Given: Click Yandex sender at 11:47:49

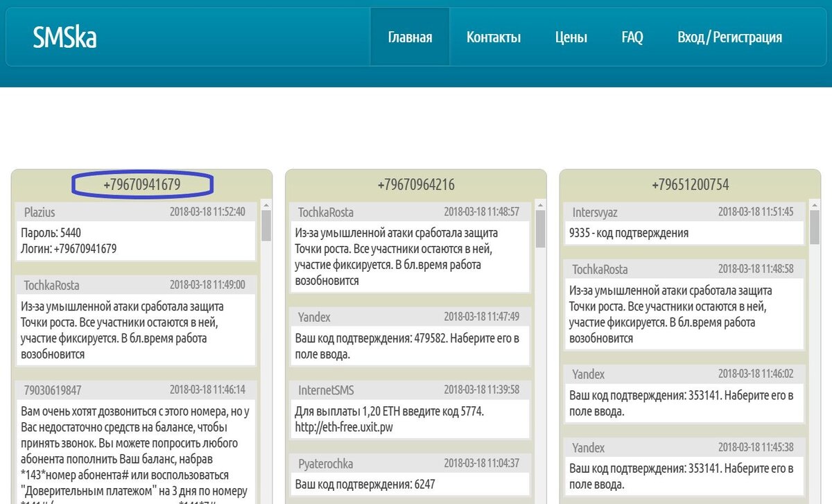Looking at the screenshot, I should pyautogui.click(x=314, y=317).
